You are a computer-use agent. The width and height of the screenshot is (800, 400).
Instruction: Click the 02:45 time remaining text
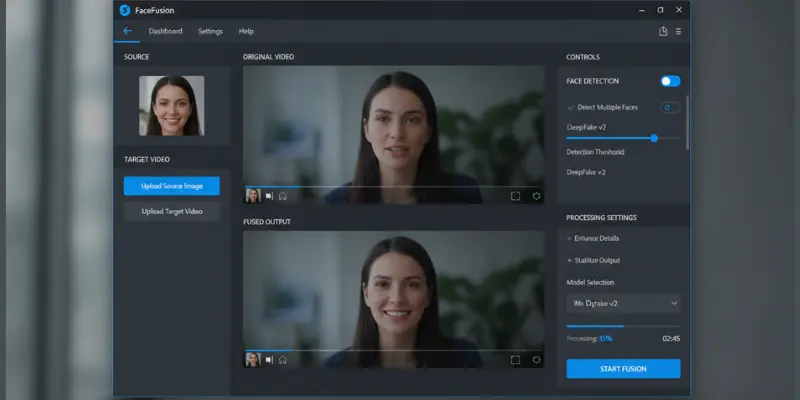pos(671,338)
